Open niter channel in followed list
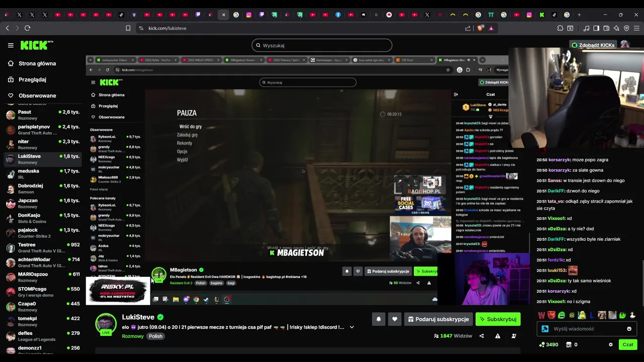Viewport: 644px width, 362px height. pyautogui.click(x=43, y=144)
